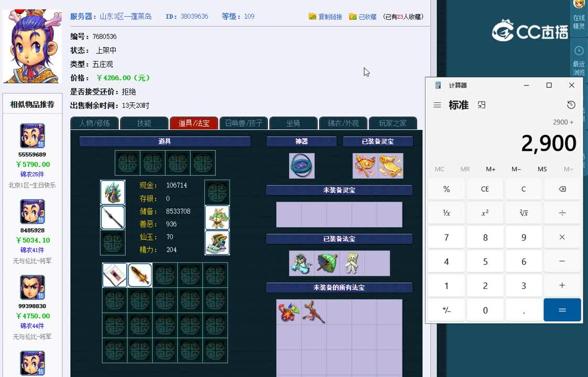Click the white doll equipped 法宝 icon
The image size is (588, 377).
coord(352,263)
